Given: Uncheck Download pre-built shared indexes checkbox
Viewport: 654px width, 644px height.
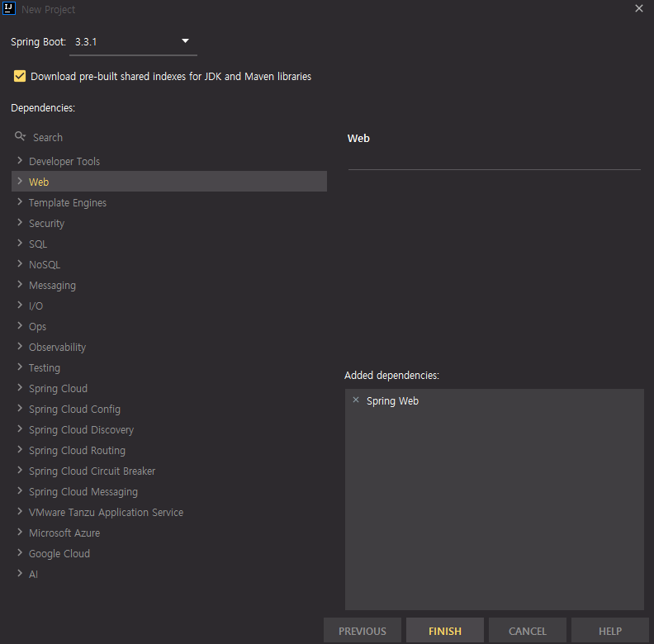Looking at the screenshot, I should (x=20, y=76).
